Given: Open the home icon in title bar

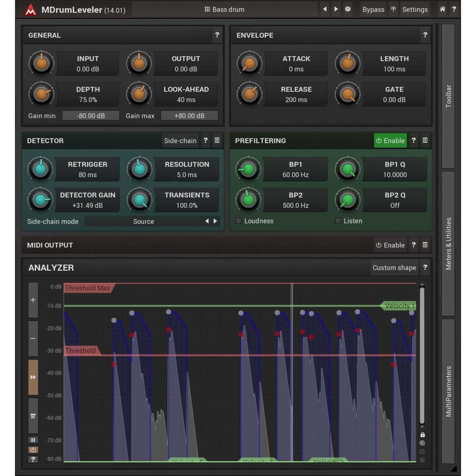Looking at the screenshot, I should click(x=442, y=9).
